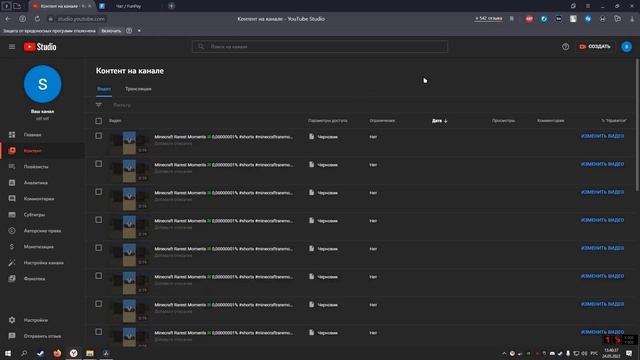Click Включить in the protection notice bar

111,31
